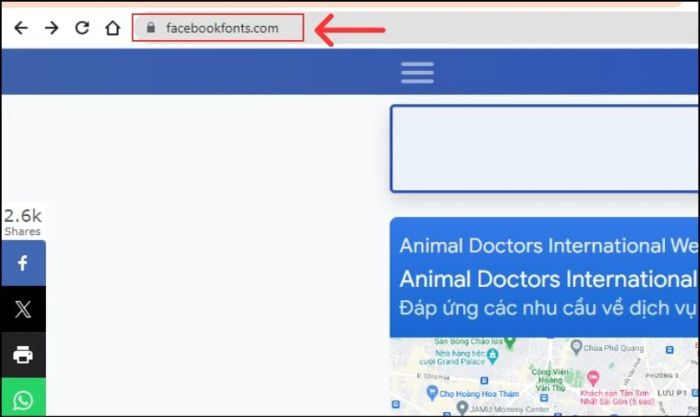Open the large Animal Doctors International heading
The height and width of the screenshot is (417, 700).
click(x=548, y=279)
